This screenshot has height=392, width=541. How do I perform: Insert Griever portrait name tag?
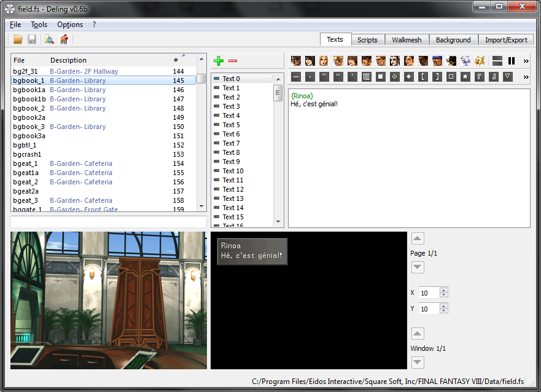click(465, 61)
